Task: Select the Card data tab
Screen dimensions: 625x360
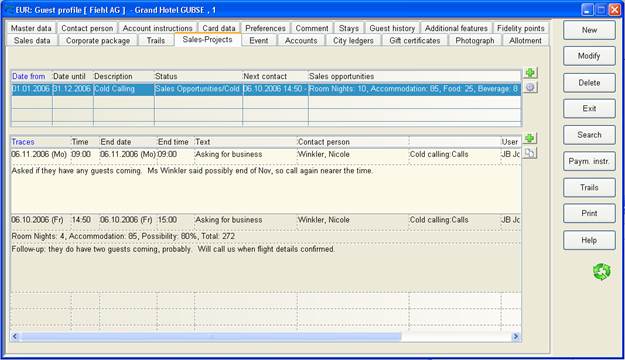Action: point(219,28)
